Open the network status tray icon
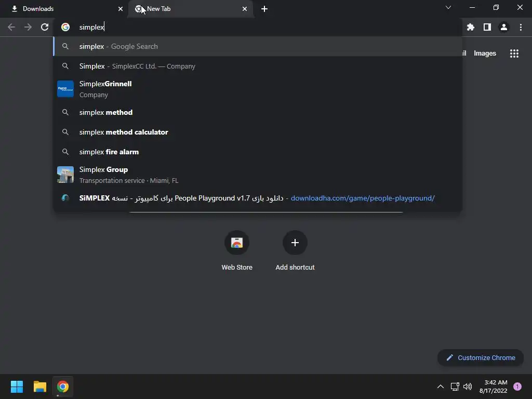Viewport: 532px width, 399px height. pyautogui.click(x=455, y=387)
